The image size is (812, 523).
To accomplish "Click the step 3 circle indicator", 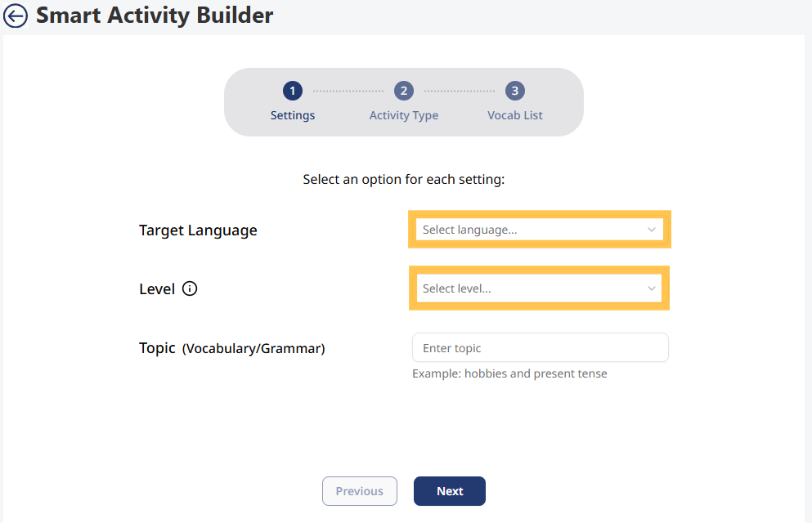I will [x=514, y=91].
